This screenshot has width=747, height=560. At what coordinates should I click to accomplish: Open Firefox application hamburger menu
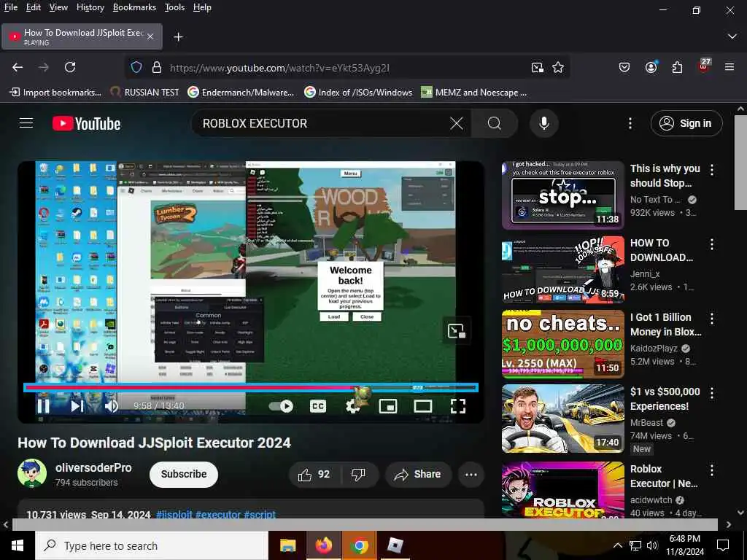[729, 67]
